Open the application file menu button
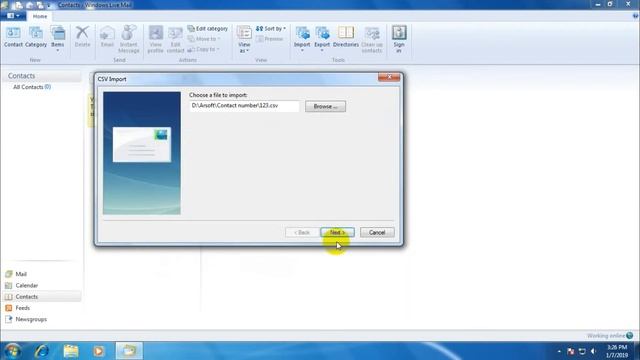This screenshot has width=640, height=360. [13, 16]
